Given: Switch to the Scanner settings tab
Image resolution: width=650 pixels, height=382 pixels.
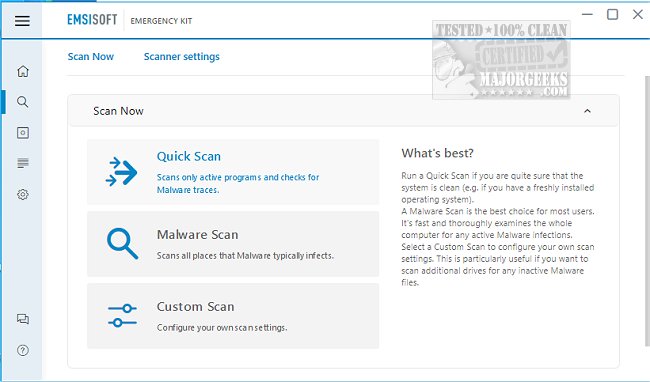Looking at the screenshot, I should pos(182,56).
